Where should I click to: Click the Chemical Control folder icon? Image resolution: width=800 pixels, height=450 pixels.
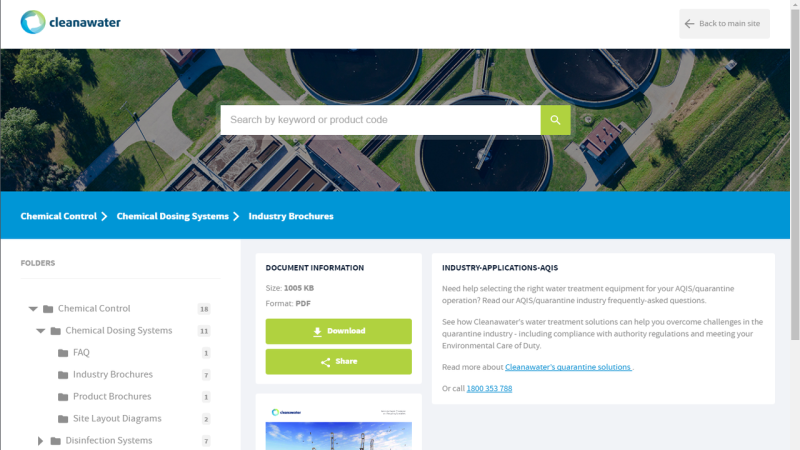[x=48, y=309]
